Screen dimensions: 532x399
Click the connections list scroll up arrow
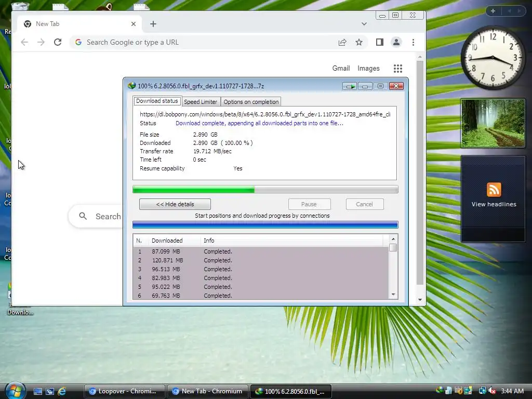[393, 239]
